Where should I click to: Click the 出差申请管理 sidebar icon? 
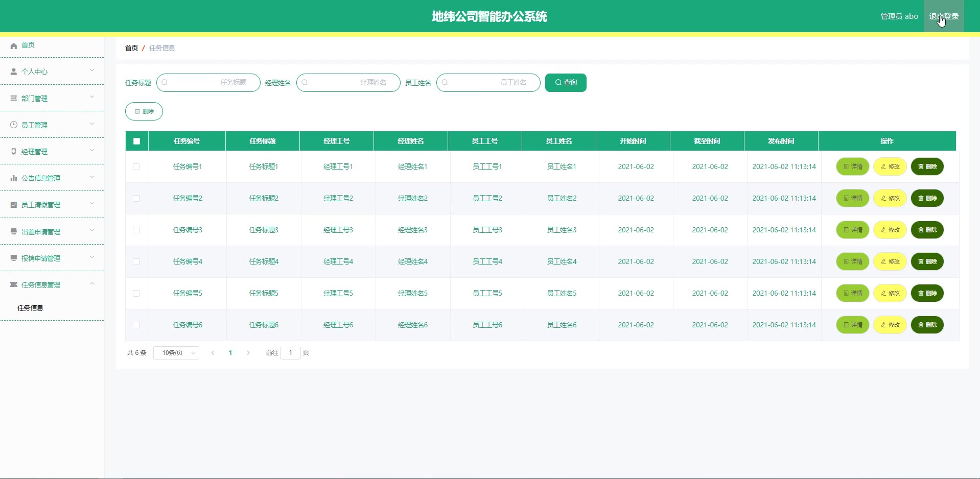(14, 232)
